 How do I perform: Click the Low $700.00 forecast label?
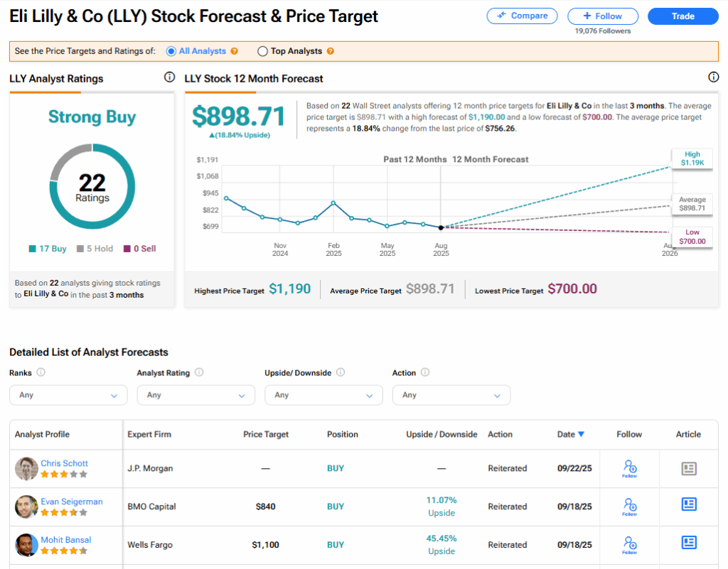[692, 237]
